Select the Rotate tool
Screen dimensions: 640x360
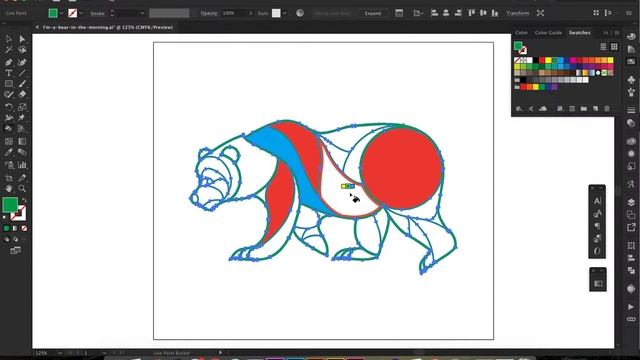9,107
